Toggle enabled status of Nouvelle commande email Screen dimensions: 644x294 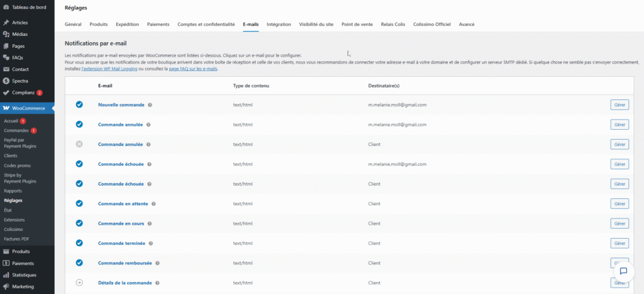click(79, 105)
